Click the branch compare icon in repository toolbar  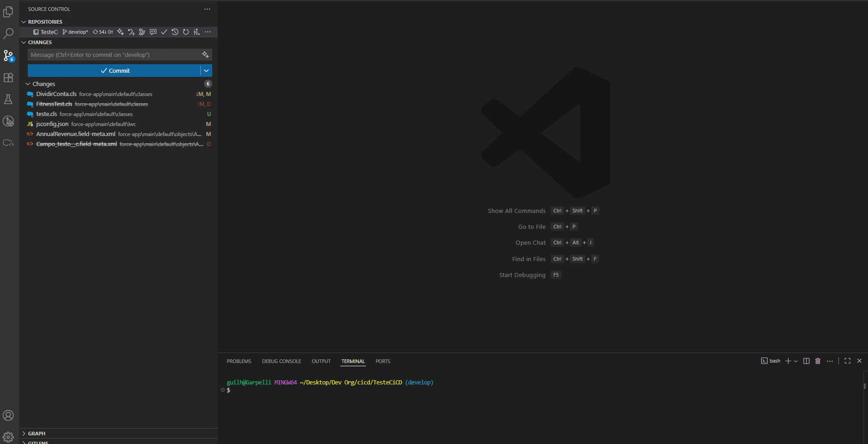tap(142, 32)
